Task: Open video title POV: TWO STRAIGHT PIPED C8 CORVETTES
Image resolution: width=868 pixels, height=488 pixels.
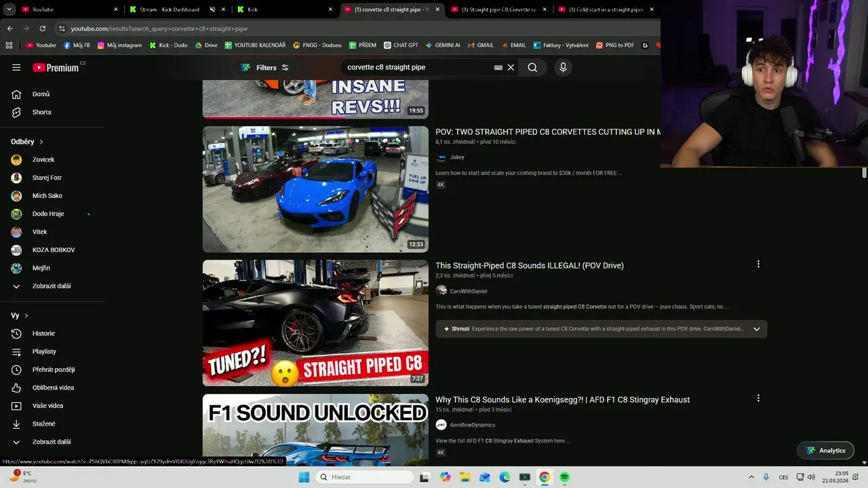Action: point(548,131)
